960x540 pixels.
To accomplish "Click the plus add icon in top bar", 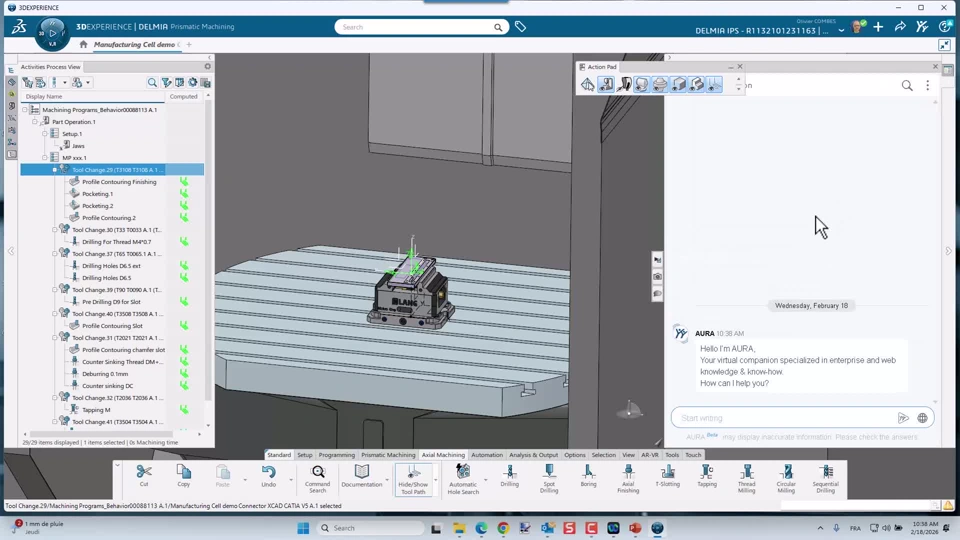I will point(879,27).
